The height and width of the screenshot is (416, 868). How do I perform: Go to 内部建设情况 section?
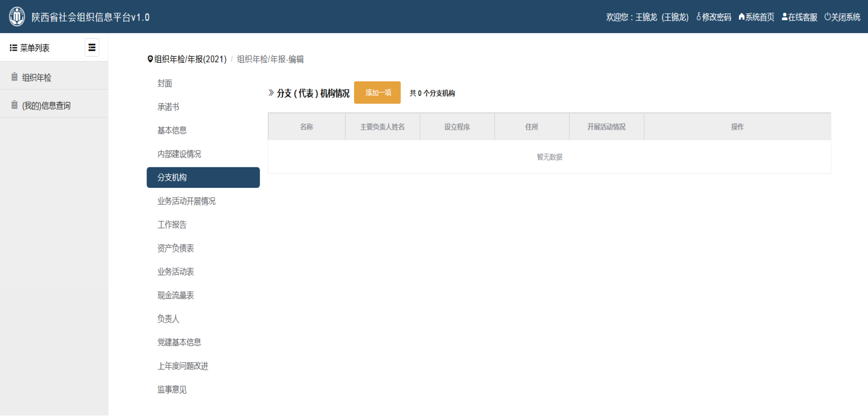pyautogui.click(x=179, y=154)
